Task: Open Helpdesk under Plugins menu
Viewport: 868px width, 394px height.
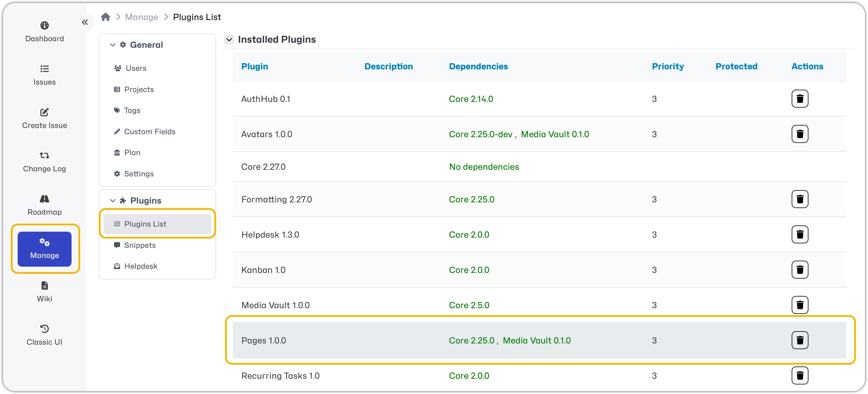Action: pos(136,266)
